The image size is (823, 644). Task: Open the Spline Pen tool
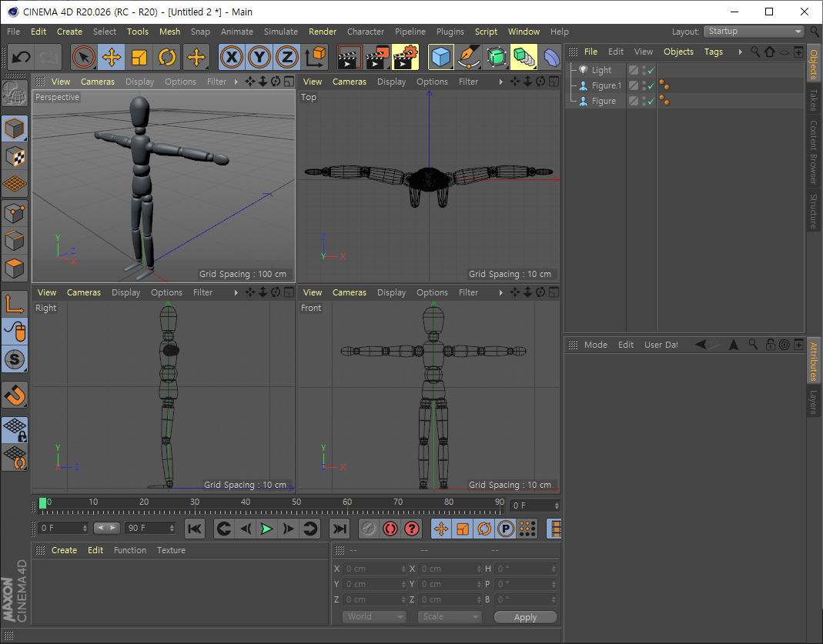point(469,57)
